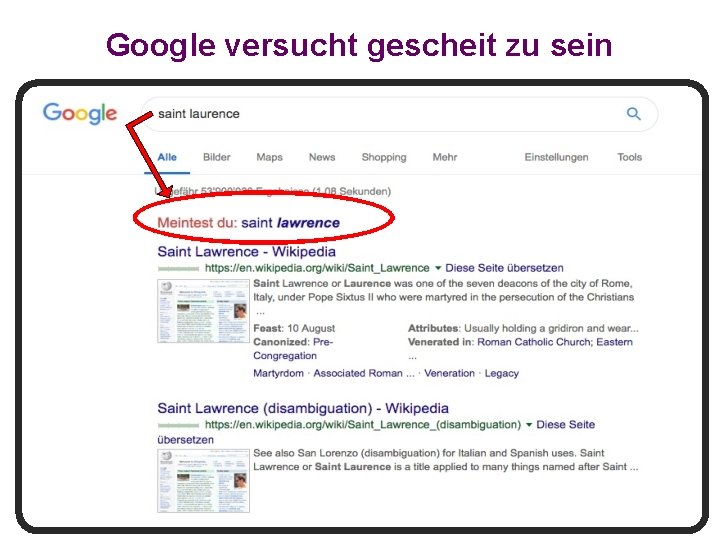Click the 'Feast: 10 August' text
Viewport: 720px width, 540px height.
pyautogui.click(x=294, y=328)
